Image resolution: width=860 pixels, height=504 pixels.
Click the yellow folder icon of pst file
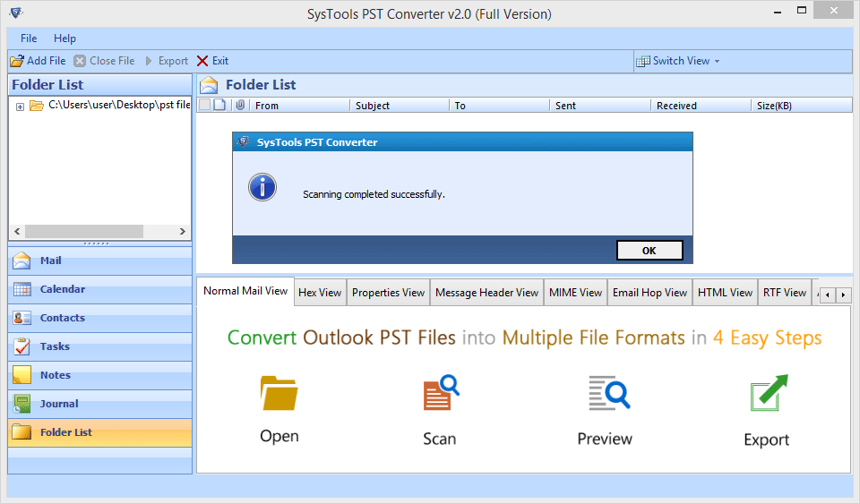coord(37,105)
